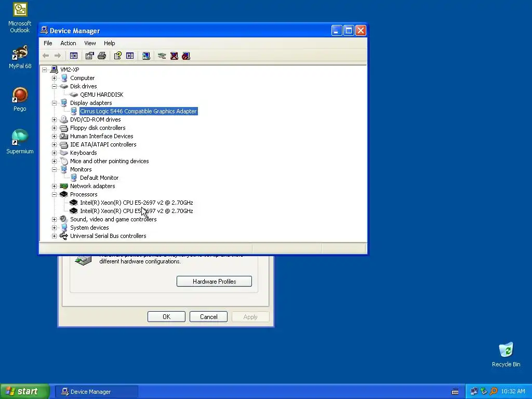This screenshot has height=399, width=532.
Task: Click the Network adapters category icon
Action: pyautogui.click(x=64, y=186)
